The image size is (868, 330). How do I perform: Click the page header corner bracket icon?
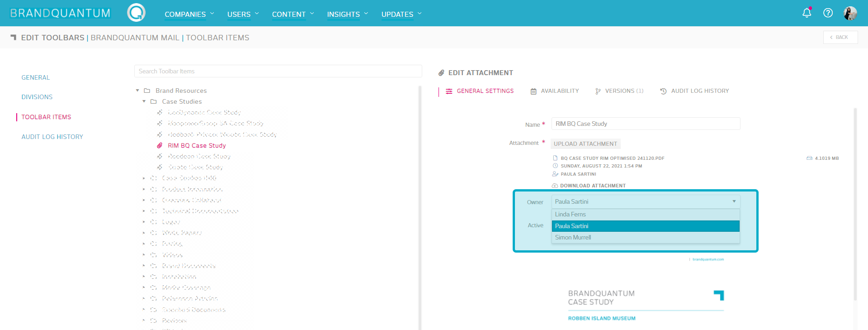tap(14, 38)
